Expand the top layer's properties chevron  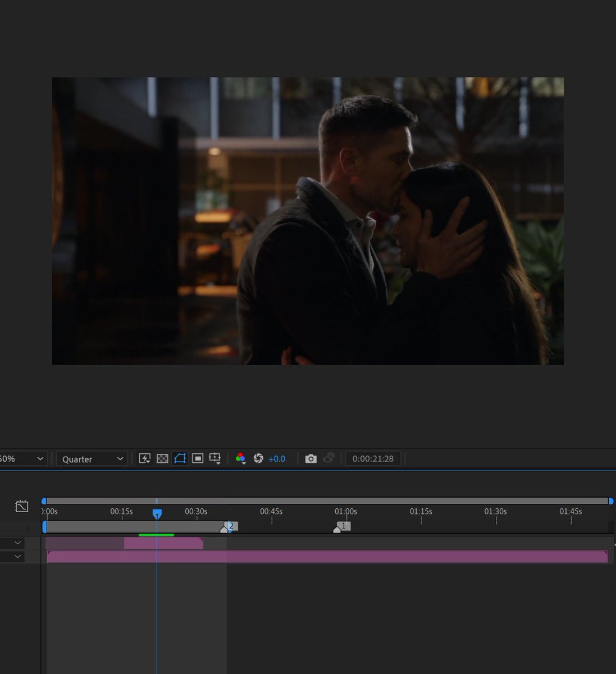[x=17, y=543]
